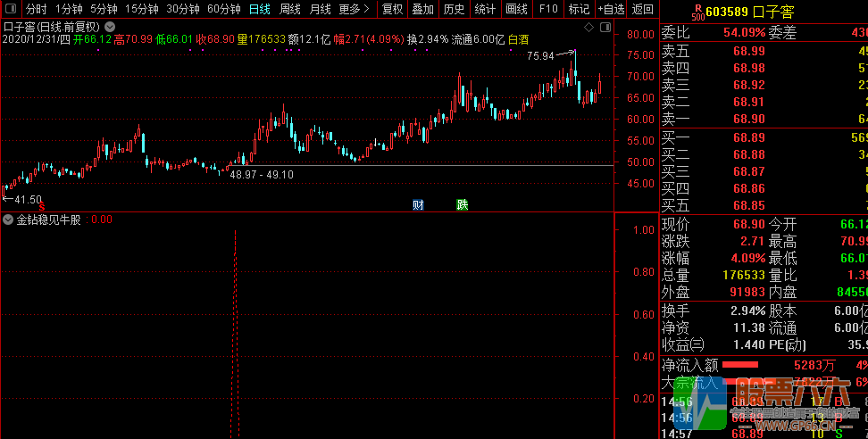Click the 48.97 - 49.10 range label
The width and height of the screenshot is (868, 439).
(262, 175)
